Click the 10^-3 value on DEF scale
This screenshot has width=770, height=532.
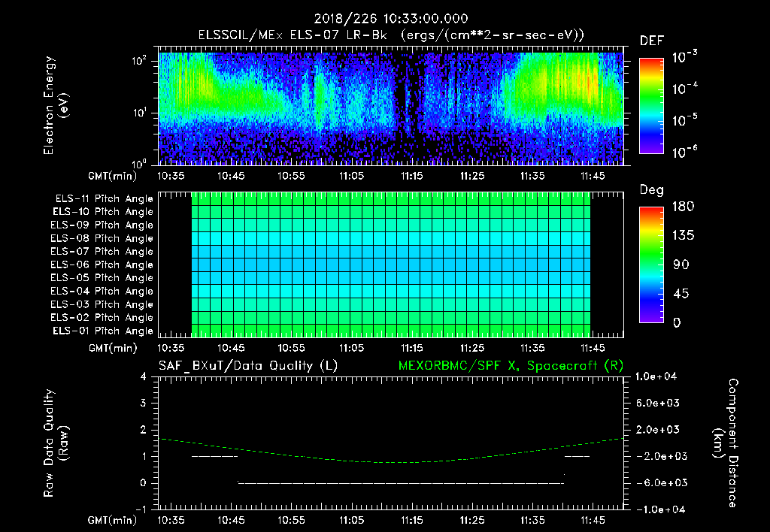coord(684,57)
